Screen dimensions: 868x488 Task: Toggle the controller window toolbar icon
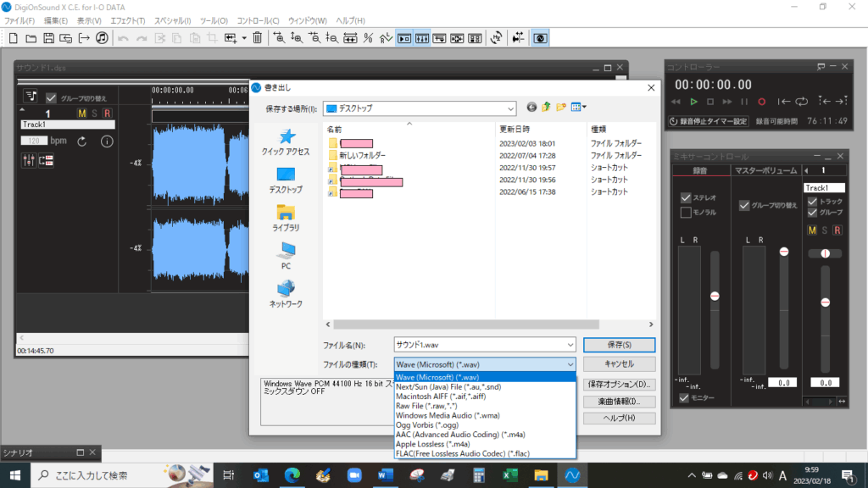[x=404, y=38]
